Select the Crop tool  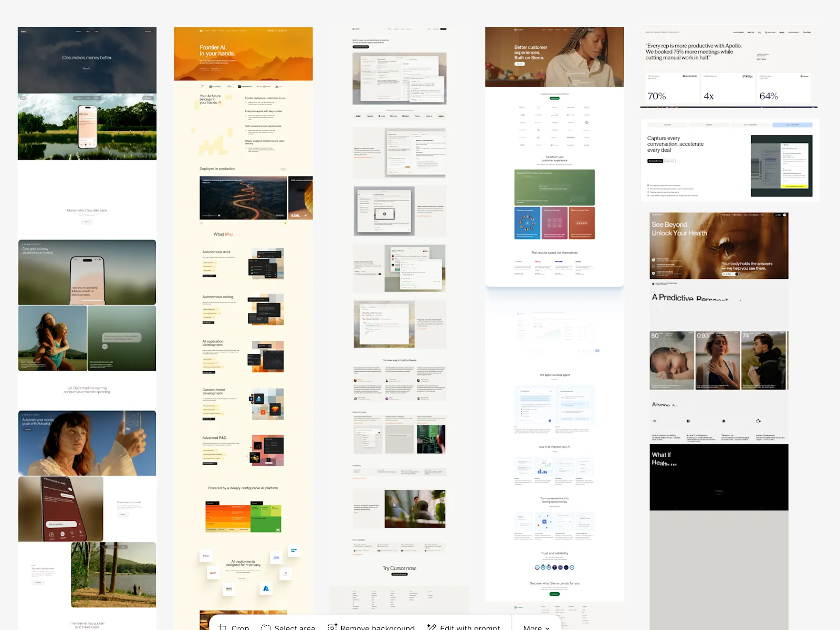click(x=233, y=627)
